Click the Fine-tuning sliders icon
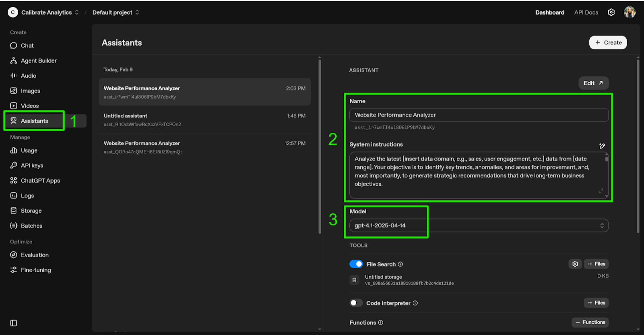The image size is (644, 335). tap(14, 270)
